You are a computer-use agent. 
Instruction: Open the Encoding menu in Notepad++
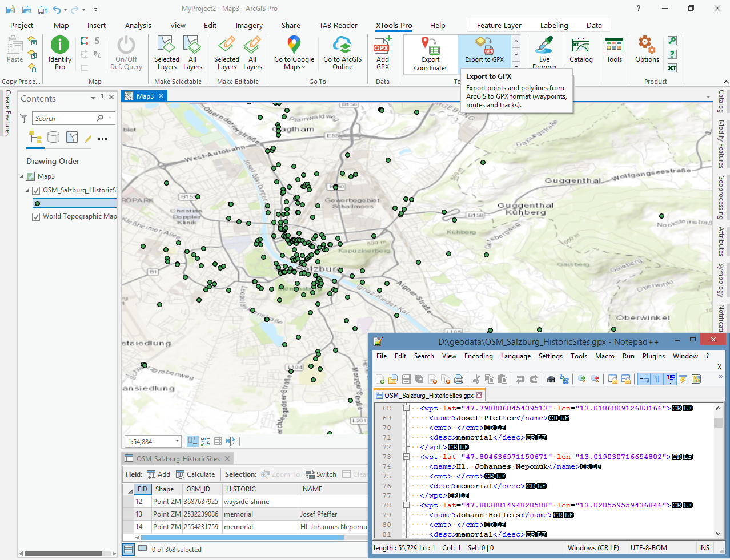click(478, 356)
